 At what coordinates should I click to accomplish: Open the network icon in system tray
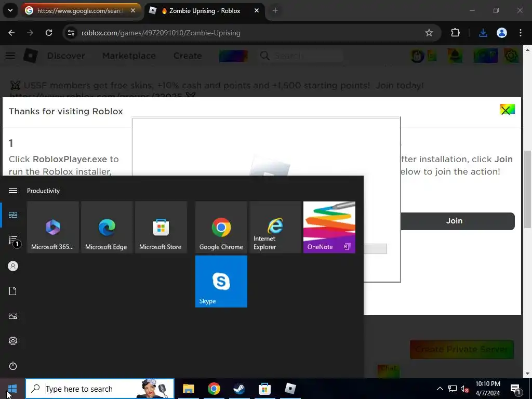[x=453, y=389]
